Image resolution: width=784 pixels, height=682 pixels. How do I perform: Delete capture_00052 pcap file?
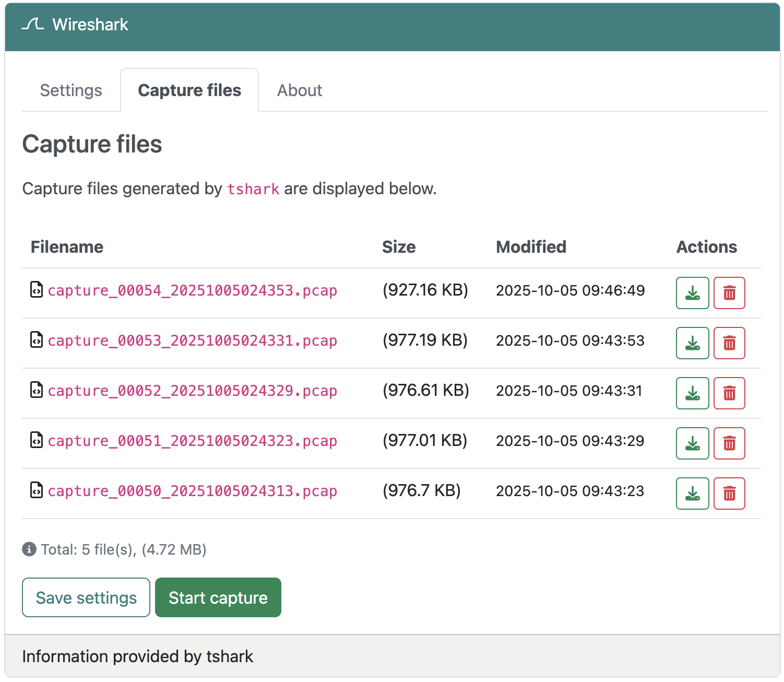click(729, 393)
